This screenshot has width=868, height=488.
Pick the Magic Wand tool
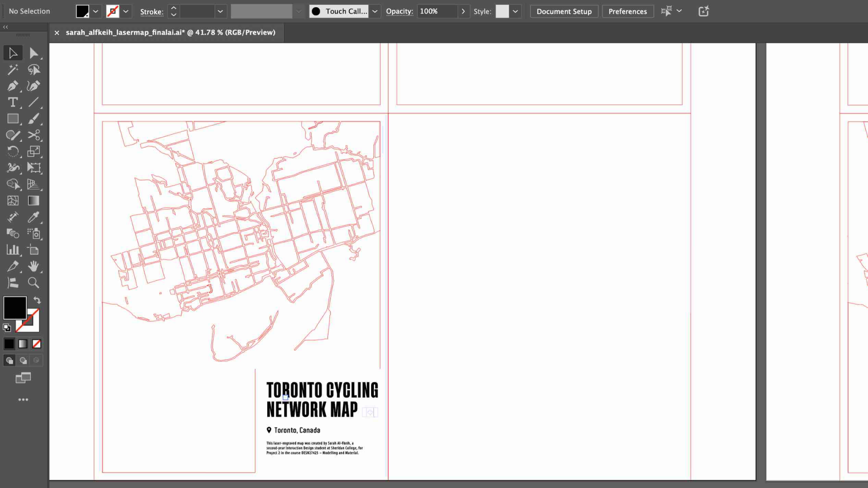pos(13,70)
